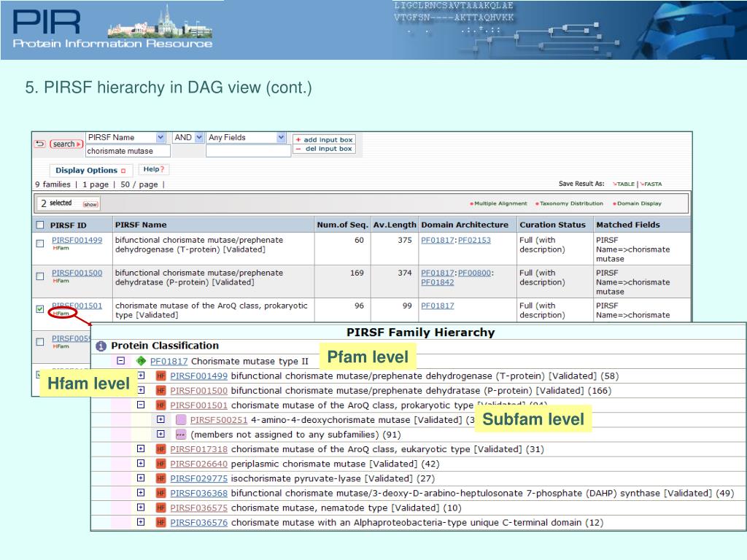Collapse PIRSF001501 node in the hierarchy
The height and width of the screenshot is (560, 747).
coord(141,405)
